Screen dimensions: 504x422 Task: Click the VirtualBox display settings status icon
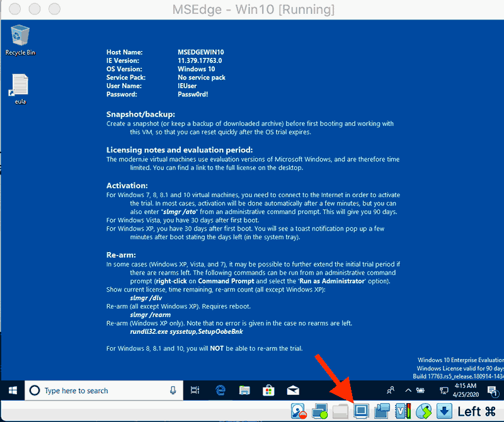pos(361,411)
